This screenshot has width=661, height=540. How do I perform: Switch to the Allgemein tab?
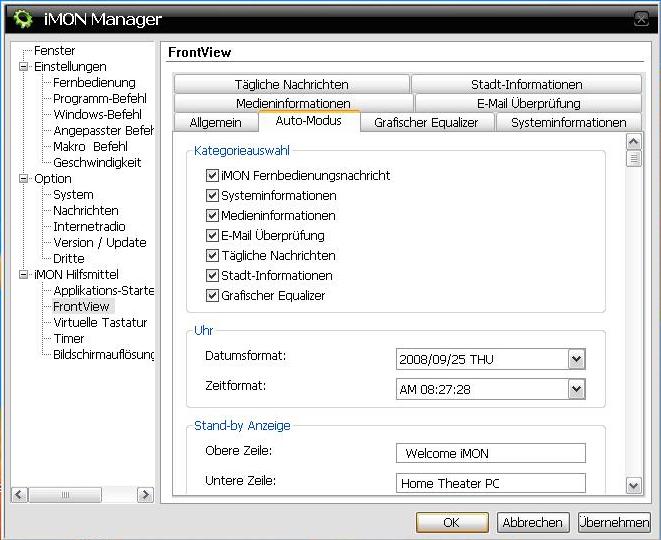click(215, 122)
